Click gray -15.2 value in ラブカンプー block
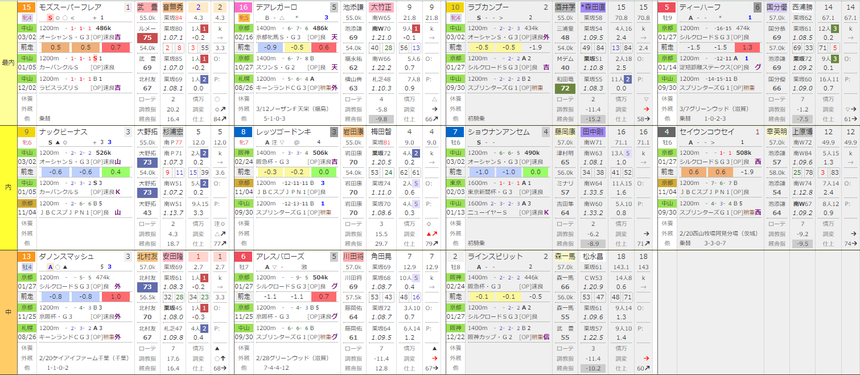The height and width of the screenshot is (375, 860). tap(592, 118)
